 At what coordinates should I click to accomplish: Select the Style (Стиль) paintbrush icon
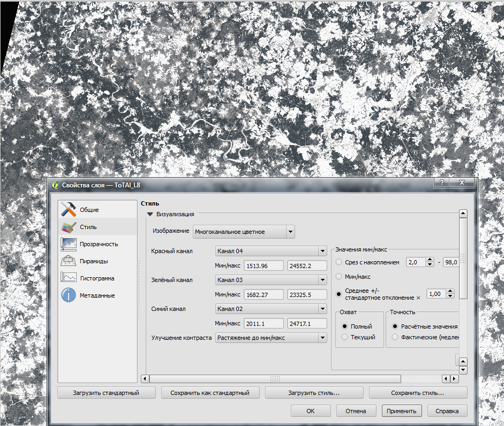pos(69,227)
